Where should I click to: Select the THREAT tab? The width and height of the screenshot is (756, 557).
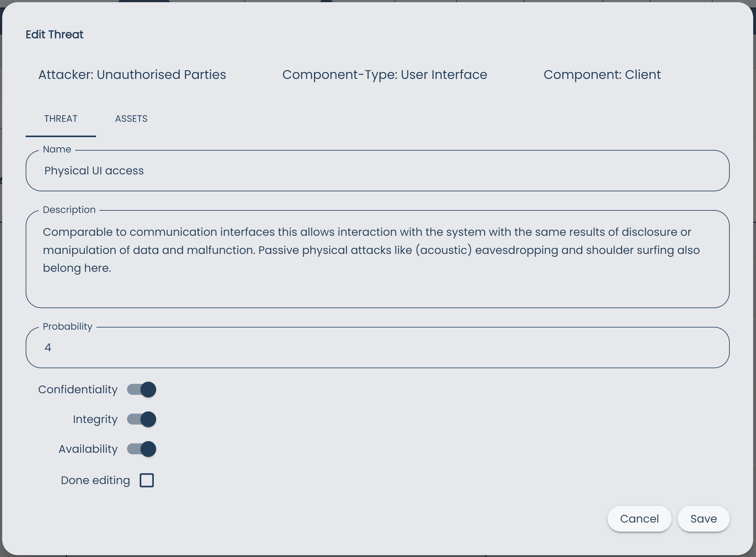(x=61, y=119)
